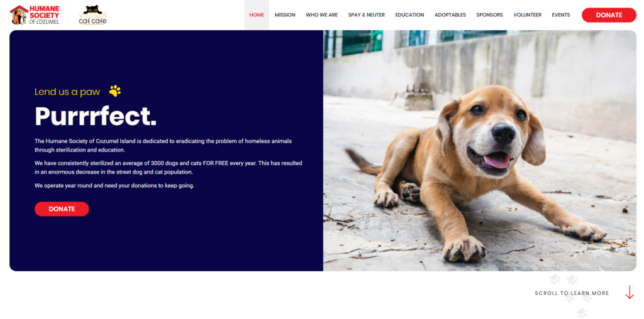
Task: Click the Purrrfect. headline text
Action: (x=96, y=117)
